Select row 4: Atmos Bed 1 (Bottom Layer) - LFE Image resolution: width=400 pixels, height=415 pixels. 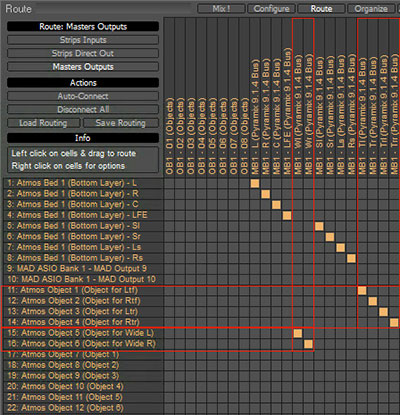tap(84, 215)
